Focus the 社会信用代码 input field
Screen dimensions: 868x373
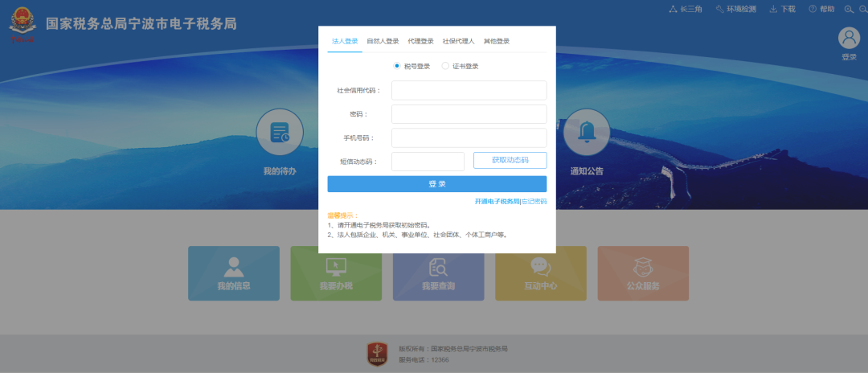469,90
